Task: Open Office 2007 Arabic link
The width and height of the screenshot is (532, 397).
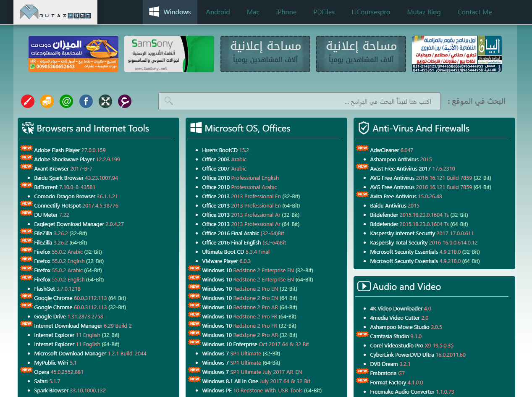Action: [224, 168]
